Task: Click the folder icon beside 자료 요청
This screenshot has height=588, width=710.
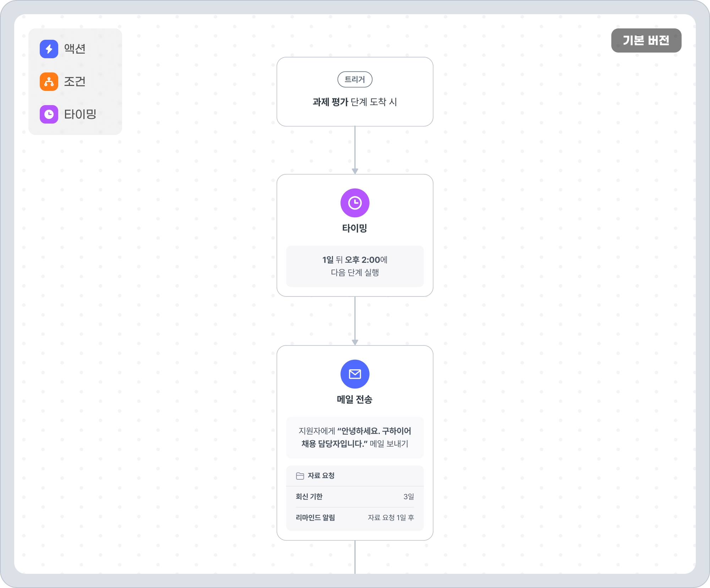Action: point(300,476)
